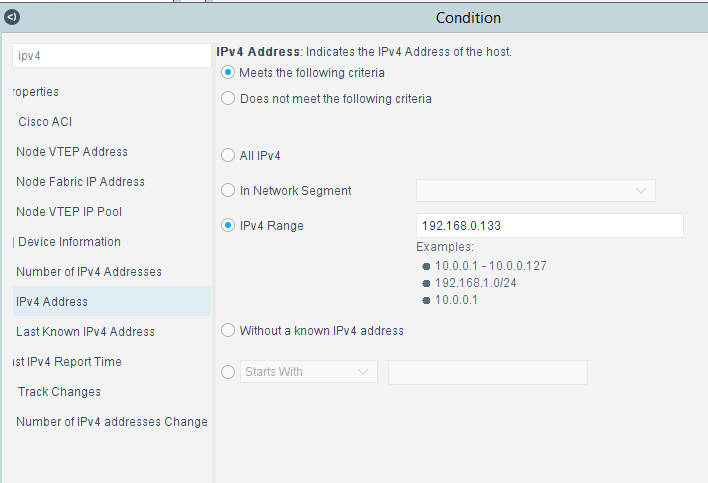Select Number of IPv4 addresses Change
The image size is (708, 483).
pyautogui.click(x=112, y=422)
